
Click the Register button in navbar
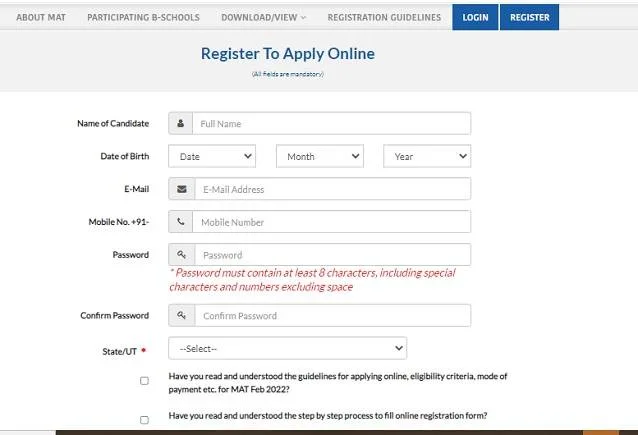point(529,18)
